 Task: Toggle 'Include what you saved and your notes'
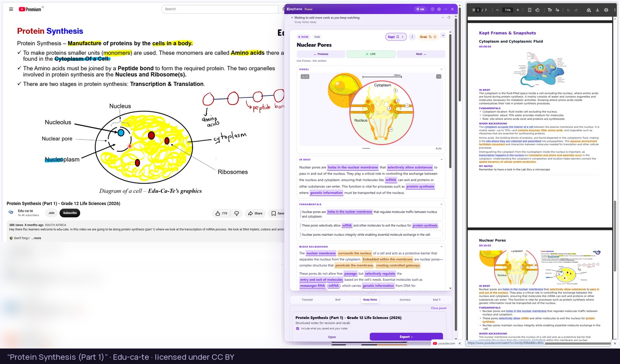click(x=298, y=328)
